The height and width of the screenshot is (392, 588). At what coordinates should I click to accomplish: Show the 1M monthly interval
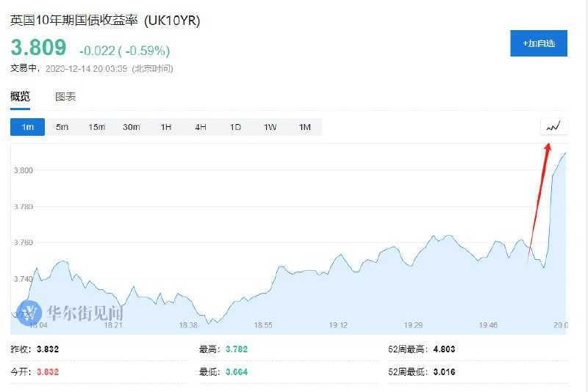click(305, 127)
